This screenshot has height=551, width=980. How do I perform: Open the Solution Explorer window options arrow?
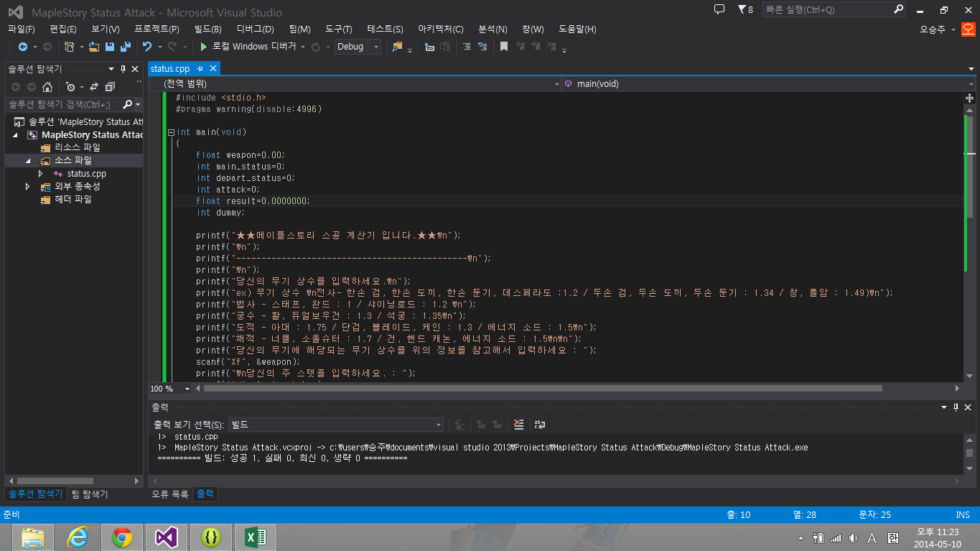tap(111, 69)
